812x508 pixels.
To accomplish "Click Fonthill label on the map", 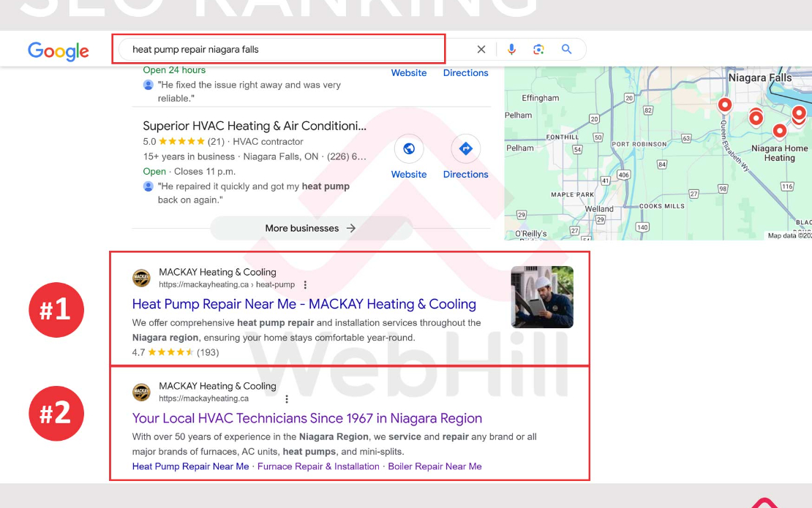I will click(x=563, y=137).
